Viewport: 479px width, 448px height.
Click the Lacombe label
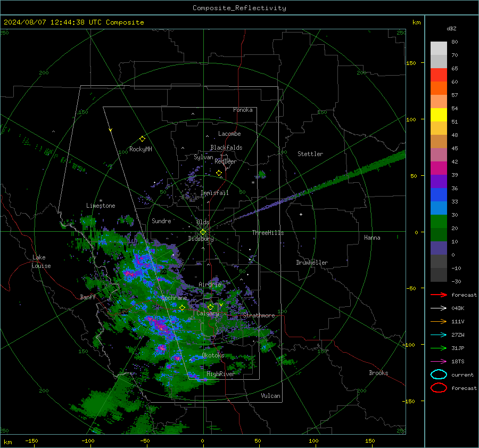[229, 134]
